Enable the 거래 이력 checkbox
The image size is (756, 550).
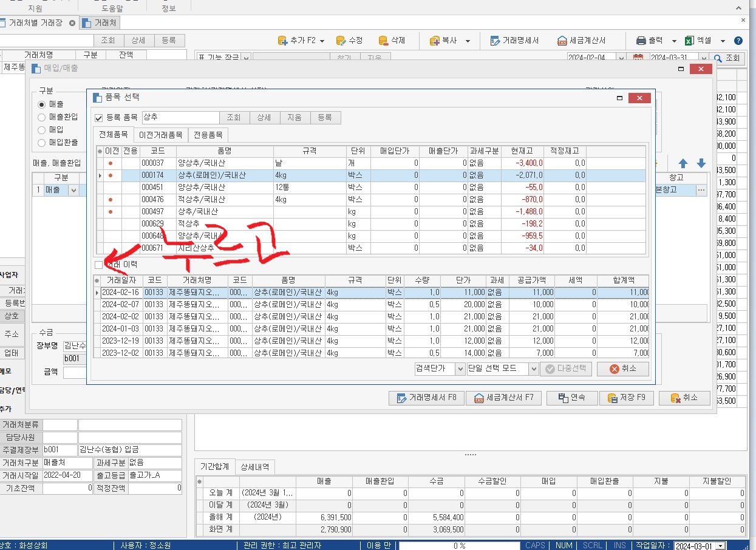(x=99, y=265)
